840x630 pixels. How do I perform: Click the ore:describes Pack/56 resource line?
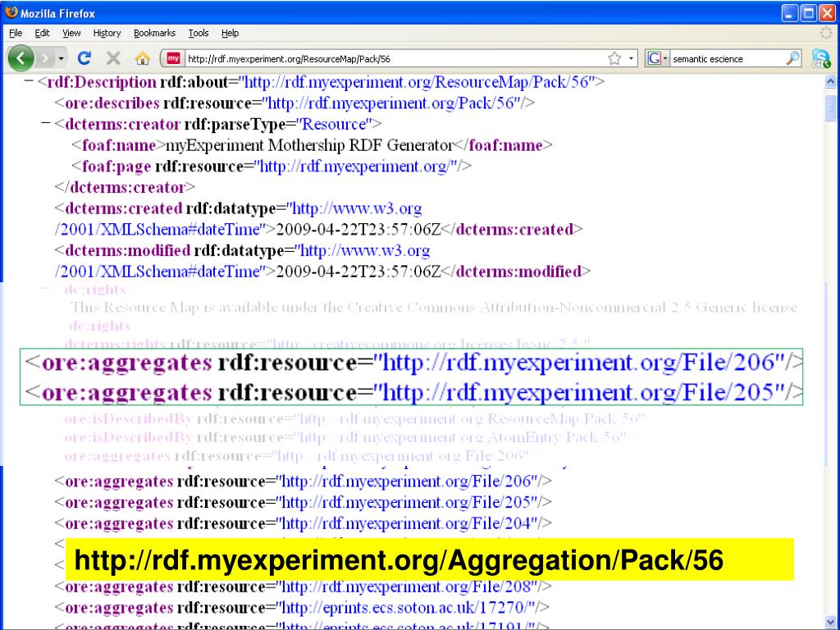294,103
